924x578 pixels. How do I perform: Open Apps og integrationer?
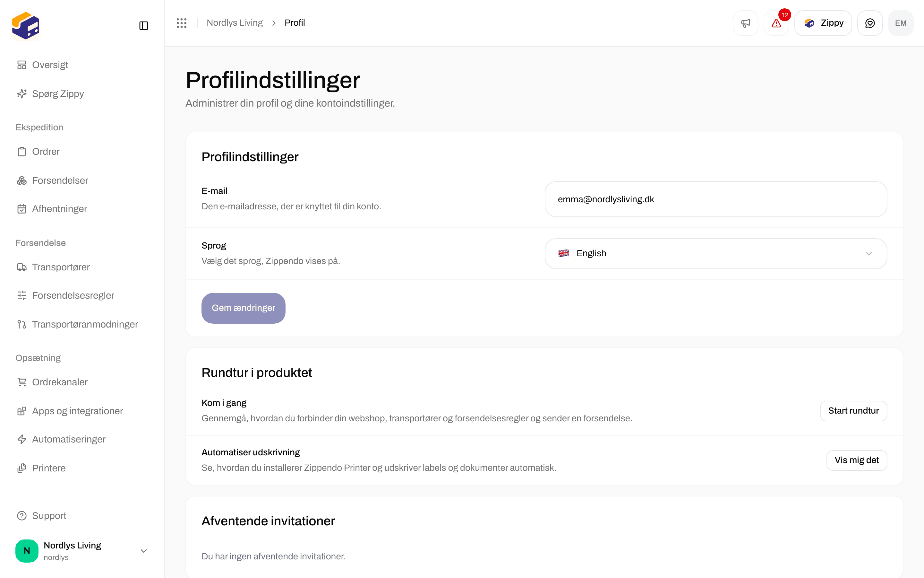click(x=82, y=411)
